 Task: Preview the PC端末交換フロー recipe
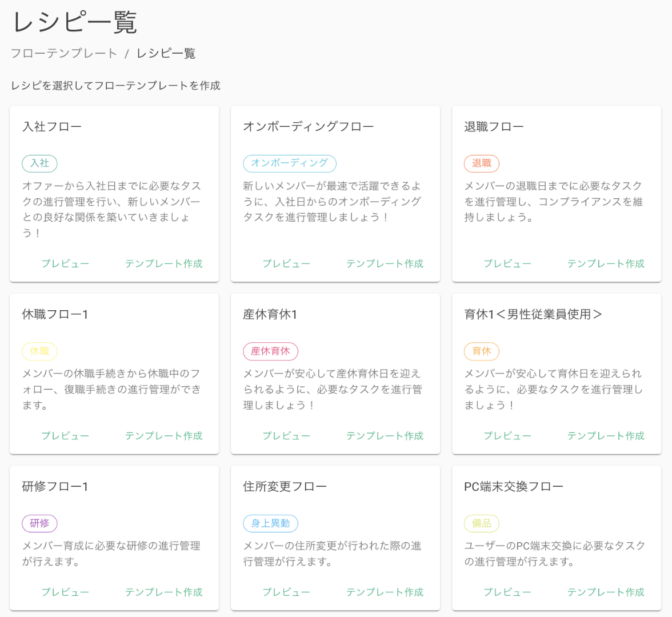pos(507,592)
